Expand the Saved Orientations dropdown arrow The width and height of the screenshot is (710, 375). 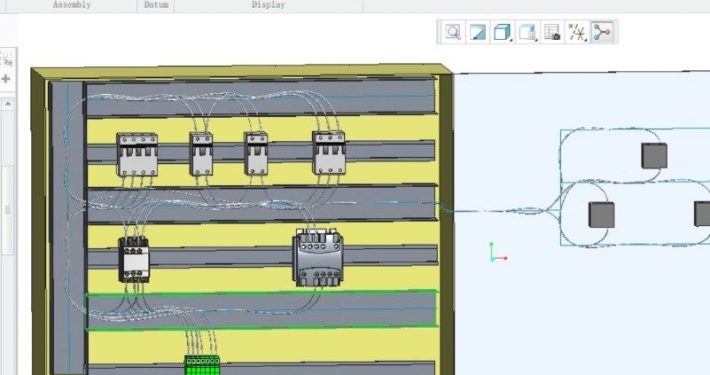pyautogui.click(x=537, y=40)
